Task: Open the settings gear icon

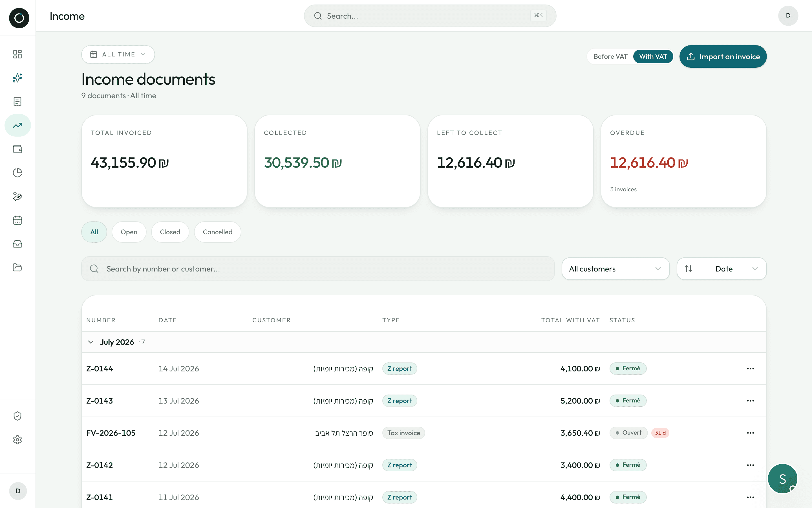Action: click(x=17, y=440)
